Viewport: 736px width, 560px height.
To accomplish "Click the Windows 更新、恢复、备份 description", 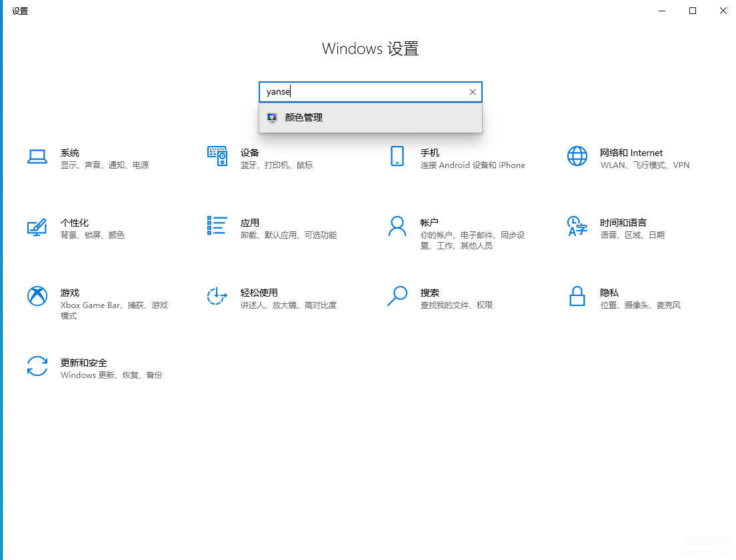I will point(112,375).
